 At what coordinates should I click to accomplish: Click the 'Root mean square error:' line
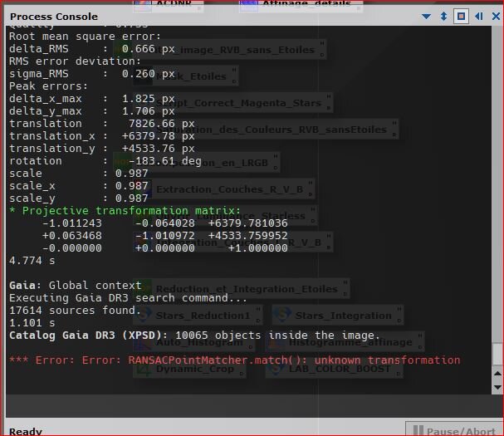[85, 37]
